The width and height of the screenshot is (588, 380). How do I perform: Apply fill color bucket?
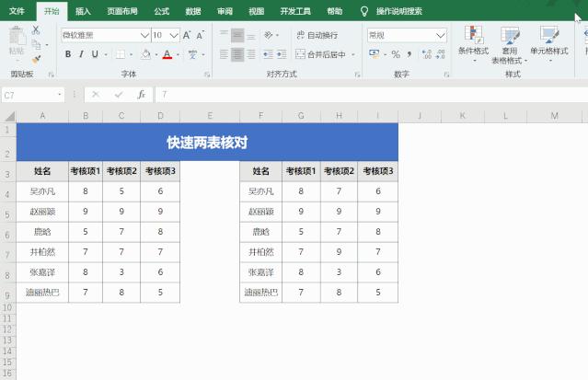(x=146, y=54)
